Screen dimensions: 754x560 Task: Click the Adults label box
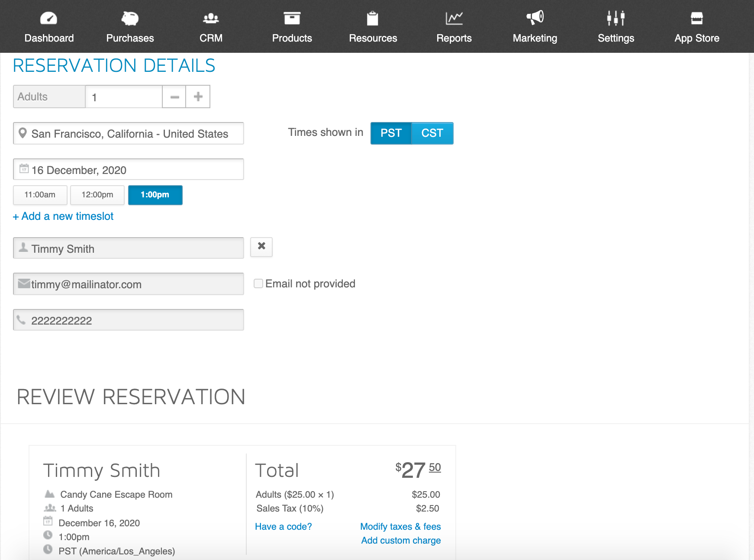click(49, 97)
